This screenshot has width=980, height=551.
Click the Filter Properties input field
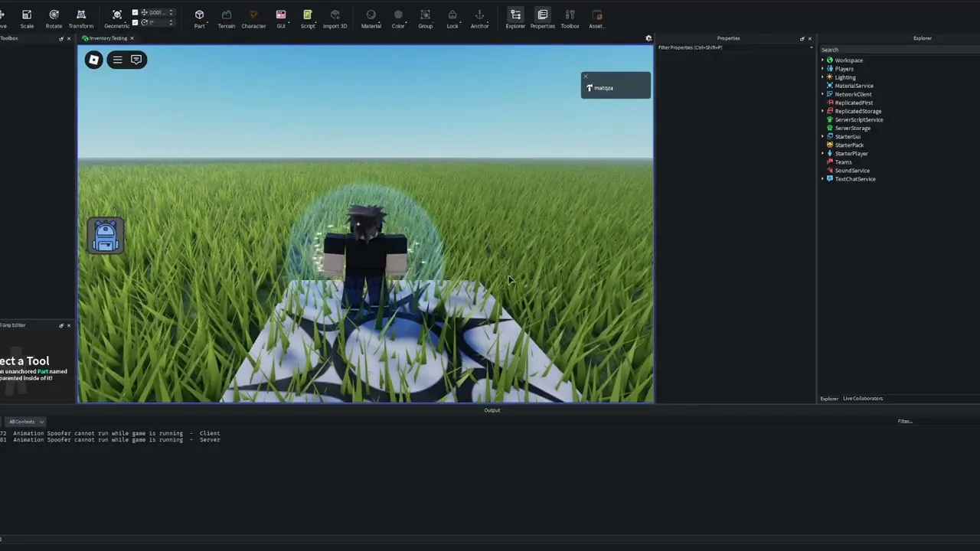pyautogui.click(x=733, y=47)
